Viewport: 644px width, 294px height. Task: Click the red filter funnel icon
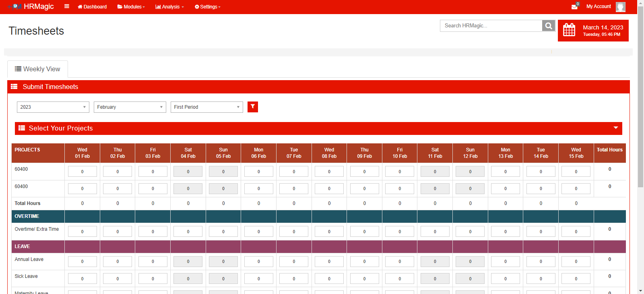click(252, 107)
